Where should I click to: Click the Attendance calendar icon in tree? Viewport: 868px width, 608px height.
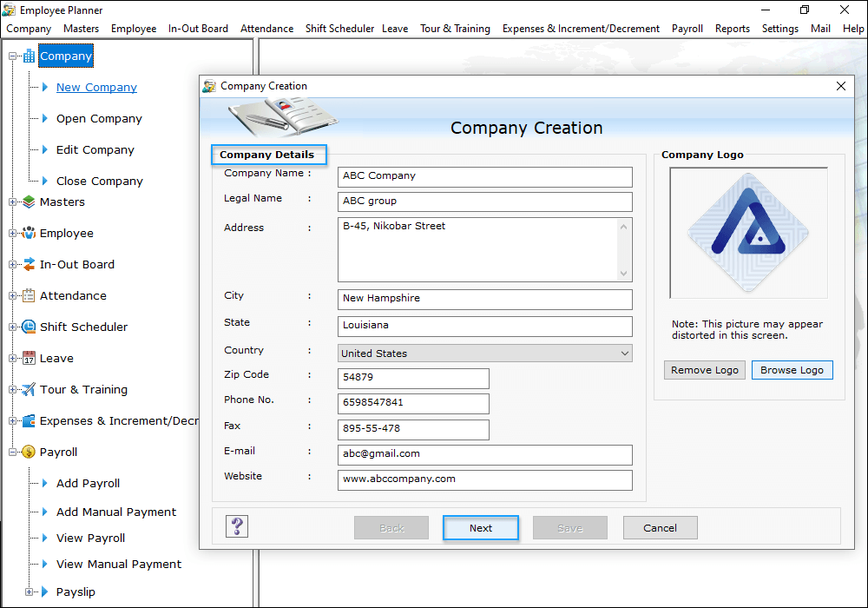click(29, 295)
